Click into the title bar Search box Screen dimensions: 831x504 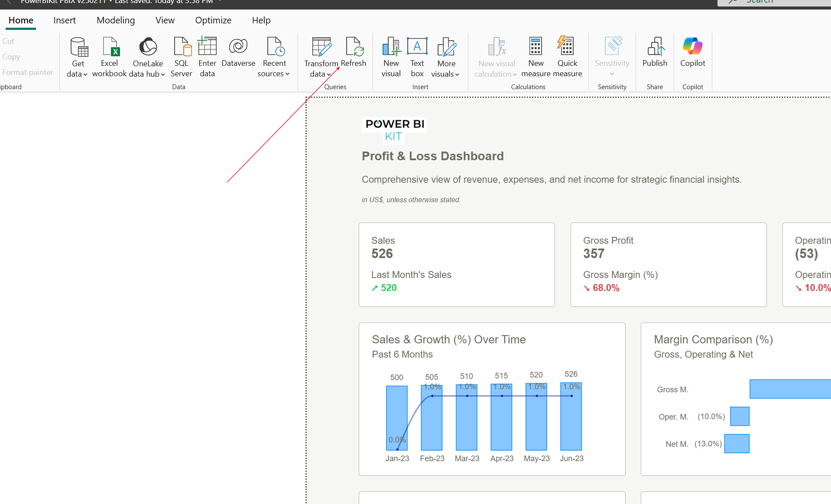tap(774, 3)
